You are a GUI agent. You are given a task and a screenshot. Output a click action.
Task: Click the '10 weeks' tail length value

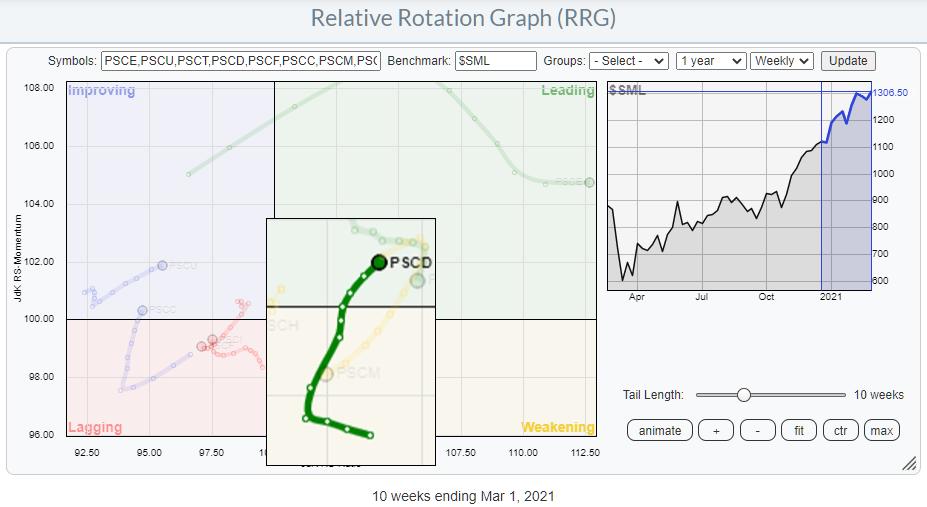tap(879, 395)
